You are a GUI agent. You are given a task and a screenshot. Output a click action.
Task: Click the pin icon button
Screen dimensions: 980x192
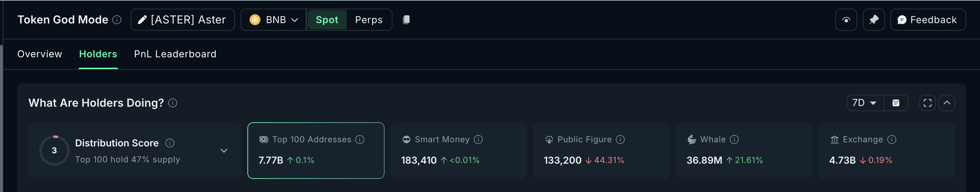pos(874,20)
